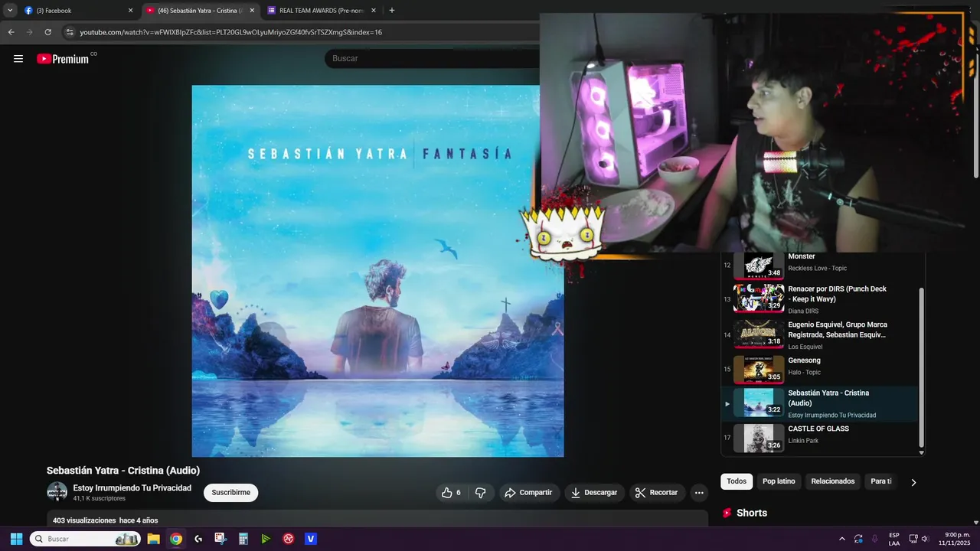Close the Sebastián Yatra YouTube tab

252,11
